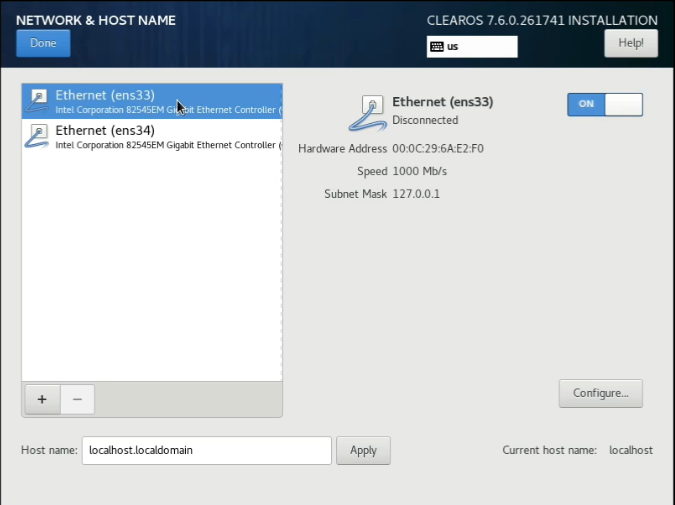Click the Current host name: label
Viewport: 675px width, 505px height.
549,450
